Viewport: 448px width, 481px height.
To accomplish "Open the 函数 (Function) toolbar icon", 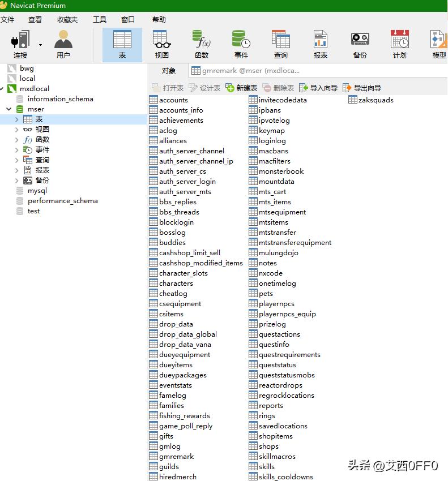I will pyautogui.click(x=202, y=44).
